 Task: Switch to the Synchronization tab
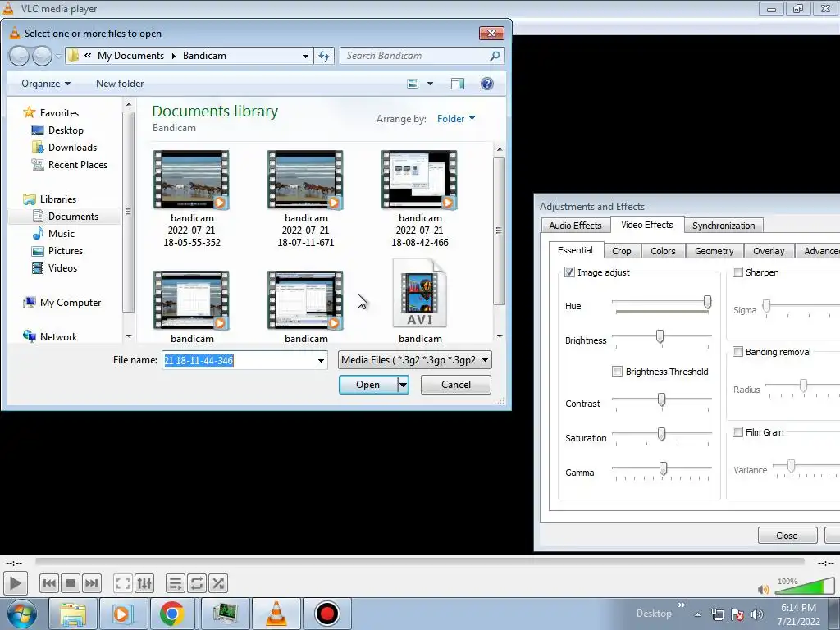pos(724,226)
